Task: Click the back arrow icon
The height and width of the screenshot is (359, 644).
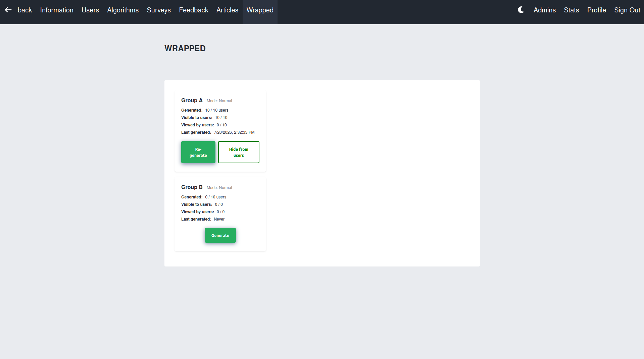Action: (x=8, y=10)
